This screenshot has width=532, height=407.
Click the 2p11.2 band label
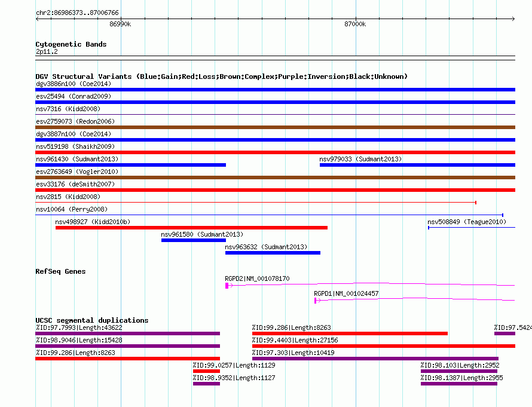[47, 51]
